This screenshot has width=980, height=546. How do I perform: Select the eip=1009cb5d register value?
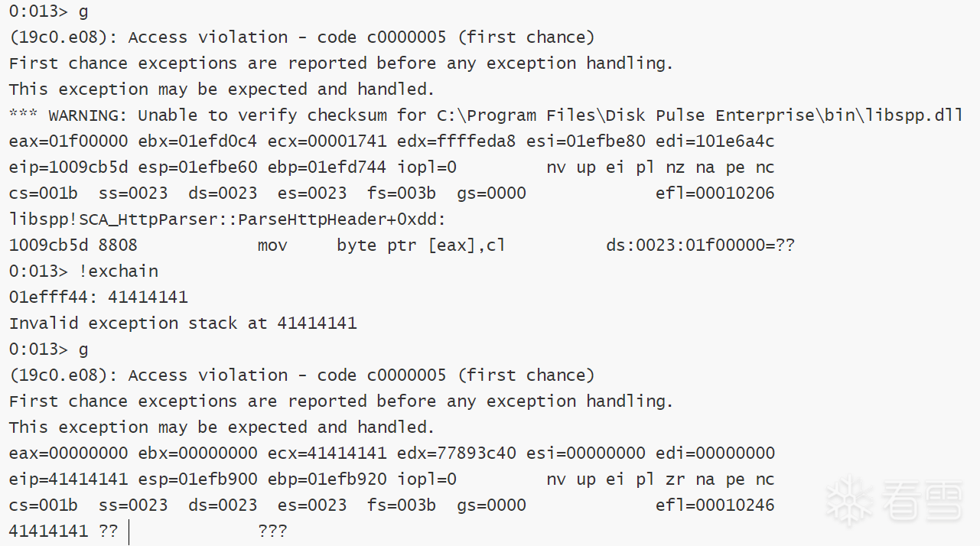[x=68, y=167]
